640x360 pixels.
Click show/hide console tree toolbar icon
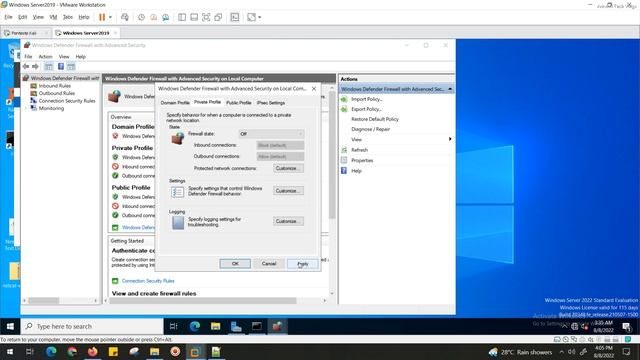click(x=49, y=66)
